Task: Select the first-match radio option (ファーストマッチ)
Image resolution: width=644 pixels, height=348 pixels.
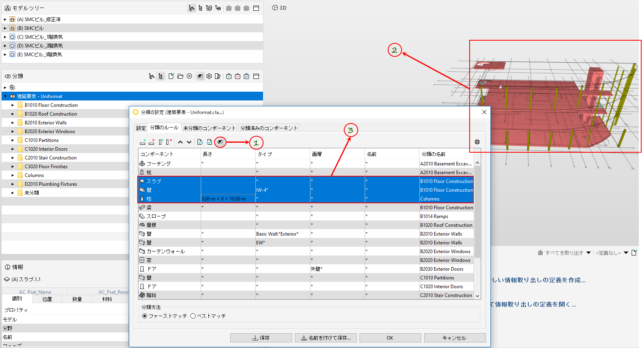Action: (144, 316)
